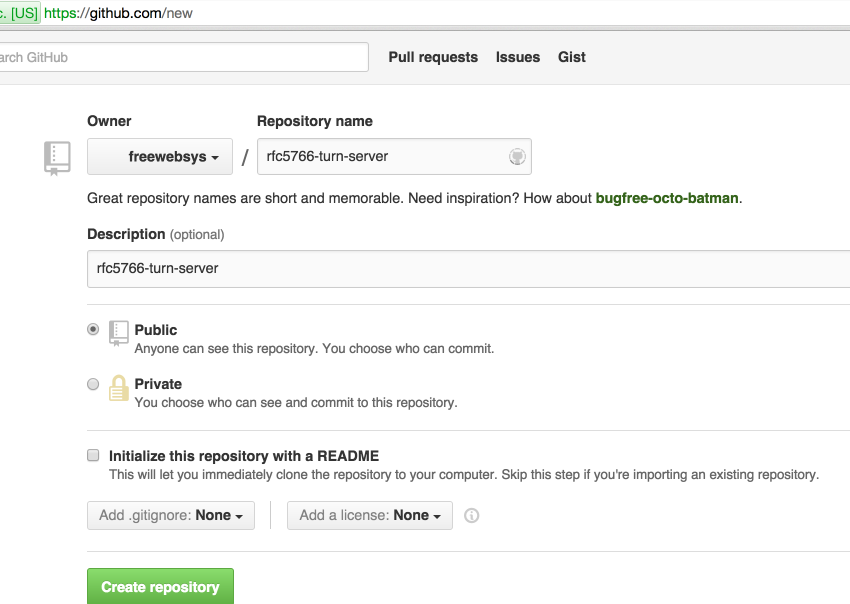
Task: Use suggested name bugfree-octo-batman
Action: point(667,198)
